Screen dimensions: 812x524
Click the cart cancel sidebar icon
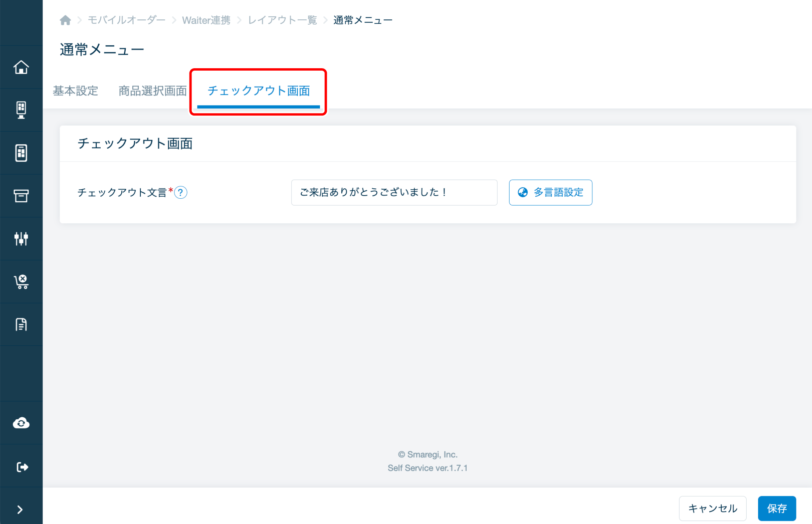tap(21, 282)
